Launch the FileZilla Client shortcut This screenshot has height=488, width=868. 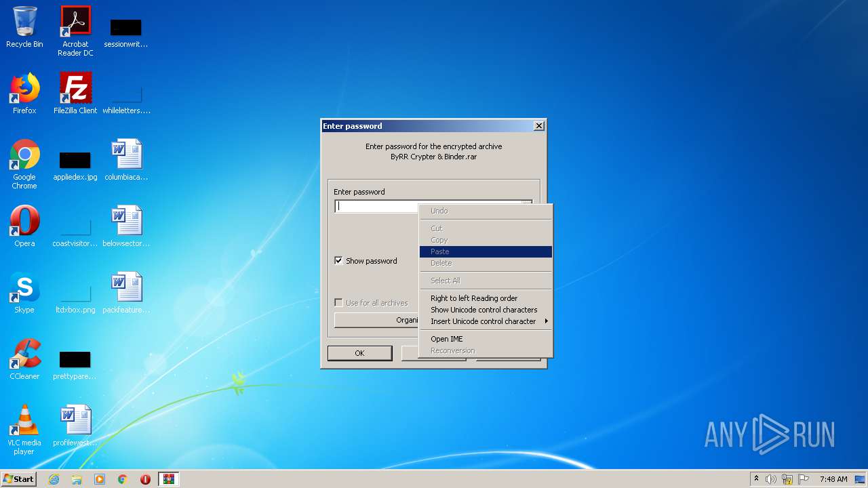pos(75,94)
